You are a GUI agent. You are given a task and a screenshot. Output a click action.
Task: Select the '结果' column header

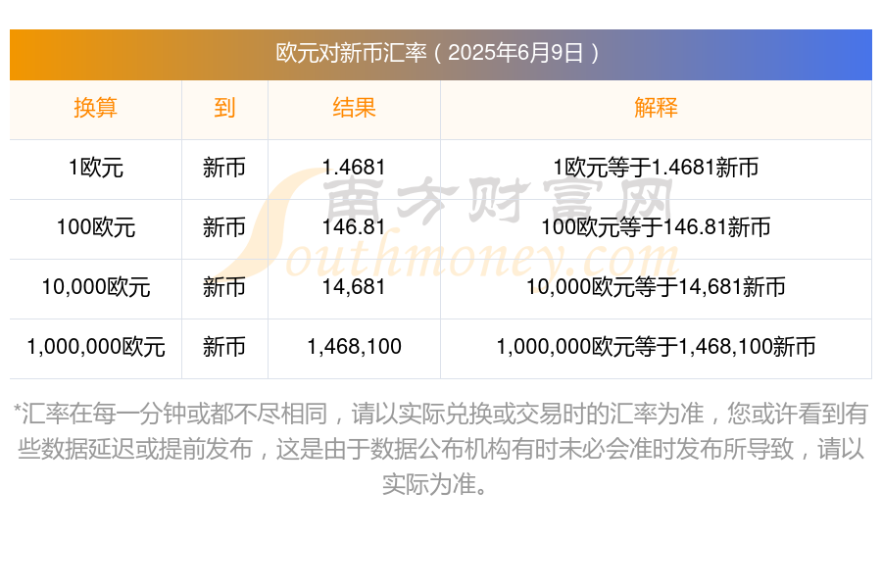click(x=354, y=108)
